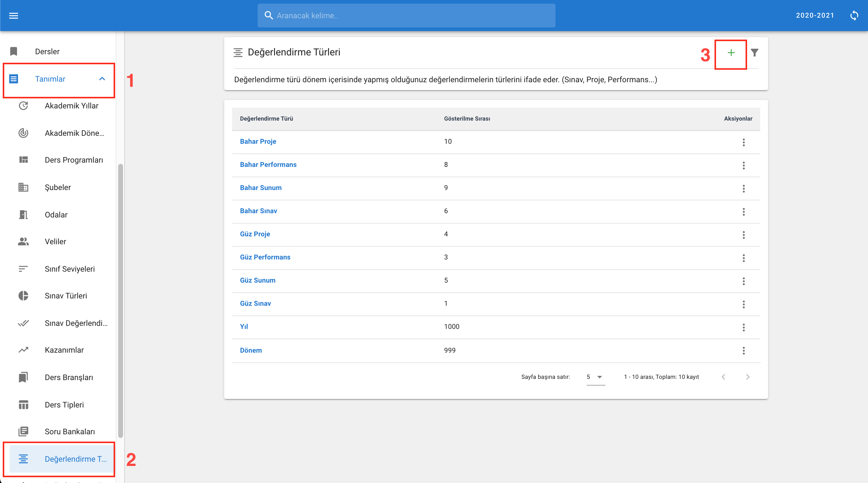The image size is (868, 483).
Task: Open the filter funnel icon
Action: (x=755, y=53)
